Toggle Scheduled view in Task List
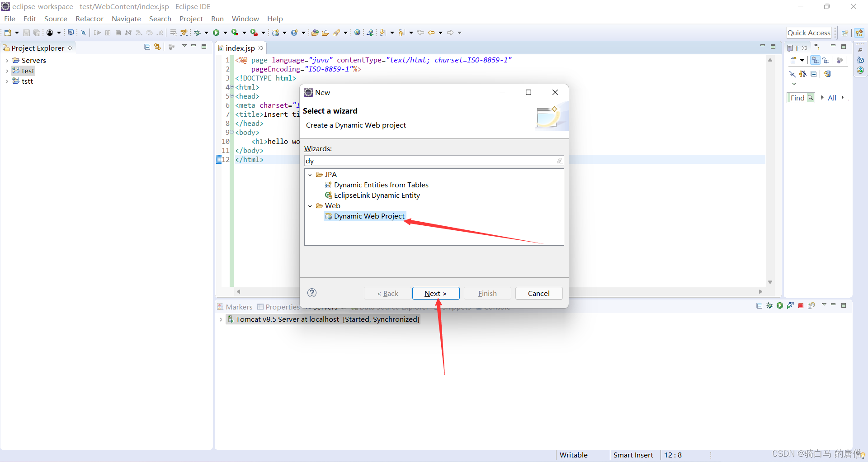 pos(826,60)
